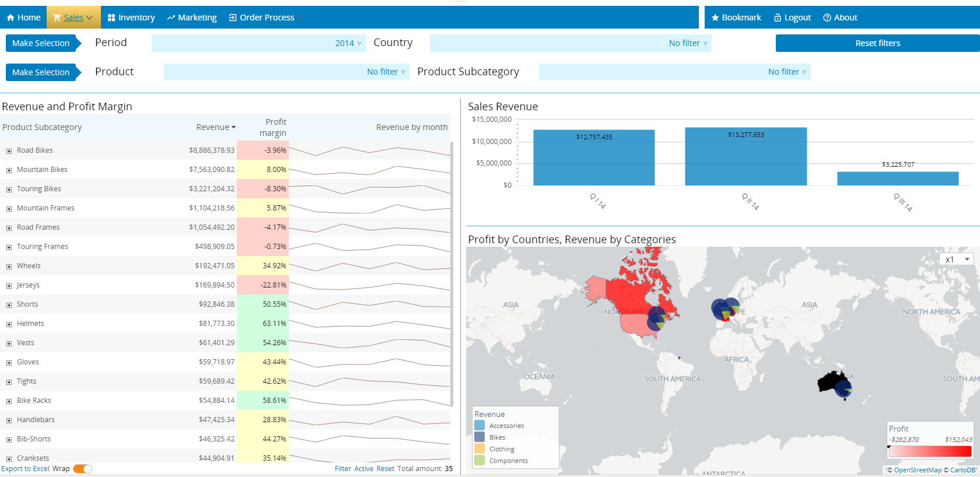The height and width of the screenshot is (477, 980).
Task: Expand the Road Bikes row
Action: 9,151
